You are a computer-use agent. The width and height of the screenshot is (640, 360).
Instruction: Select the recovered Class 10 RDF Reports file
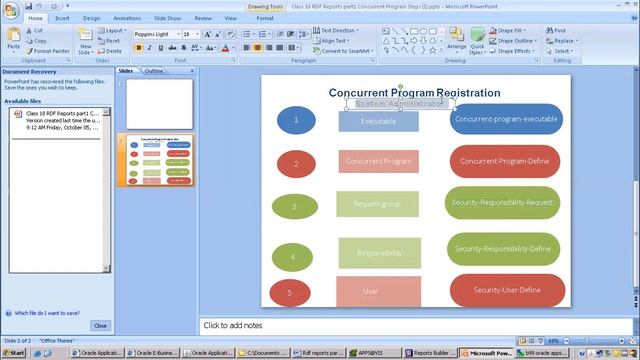57,120
